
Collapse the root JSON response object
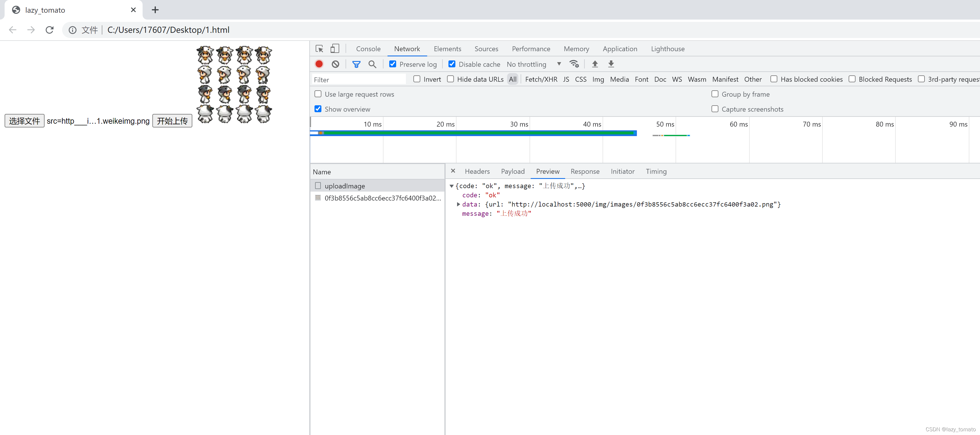452,186
